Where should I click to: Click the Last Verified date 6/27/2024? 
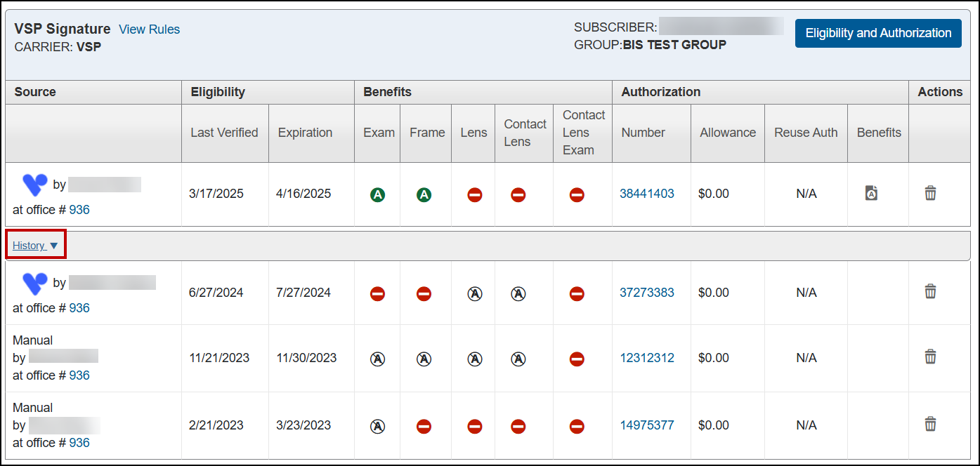216,293
